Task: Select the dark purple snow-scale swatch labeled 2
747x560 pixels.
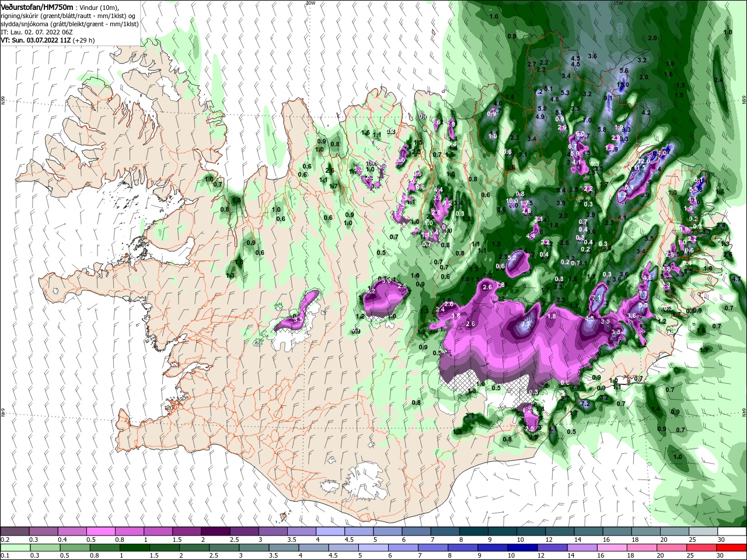Action: point(215,531)
